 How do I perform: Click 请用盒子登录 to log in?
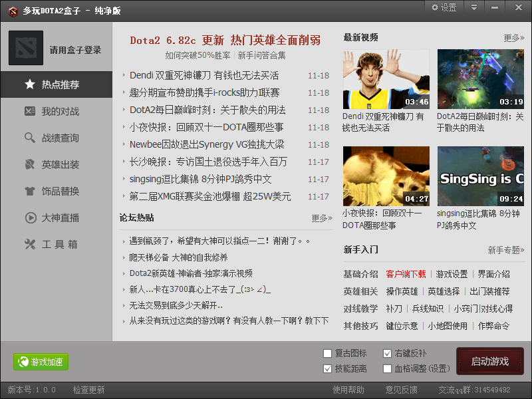click(x=75, y=51)
